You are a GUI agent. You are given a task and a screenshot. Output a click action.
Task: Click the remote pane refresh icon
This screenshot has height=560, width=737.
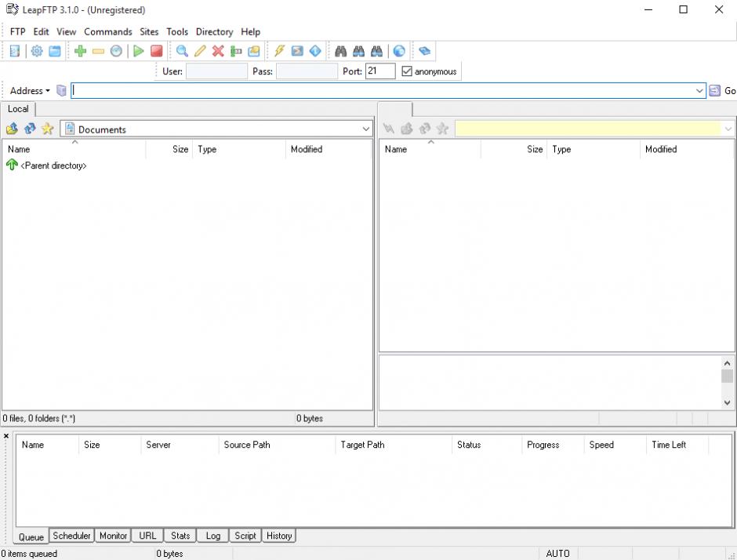pyautogui.click(x=424, y=129)
